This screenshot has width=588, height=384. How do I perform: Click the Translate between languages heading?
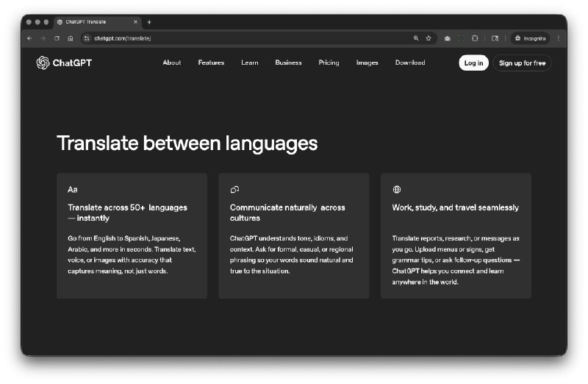point(187,143)
